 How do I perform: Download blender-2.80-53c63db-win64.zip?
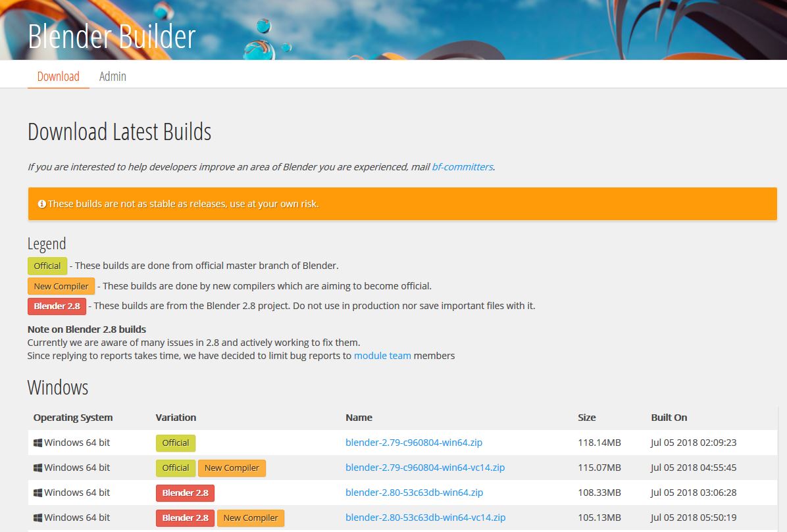[x=414, y=493]
